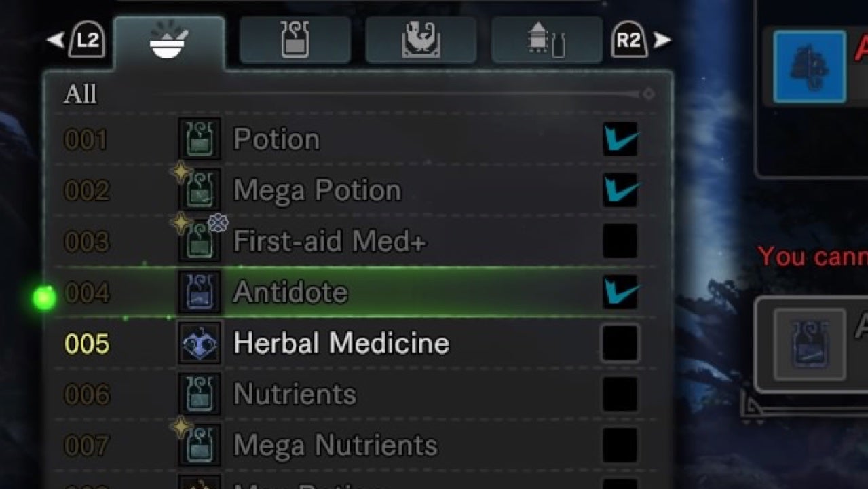Screen dimensions: 868x489
Task: Enable the Herbal Medicine checkbox
Action: (620, 343)
